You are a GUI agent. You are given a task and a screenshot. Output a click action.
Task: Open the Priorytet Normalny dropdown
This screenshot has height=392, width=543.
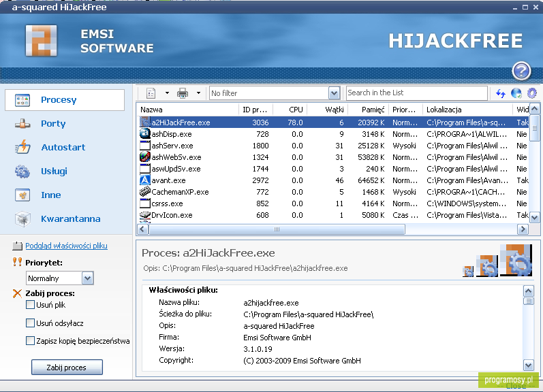[x=59, y=278]
